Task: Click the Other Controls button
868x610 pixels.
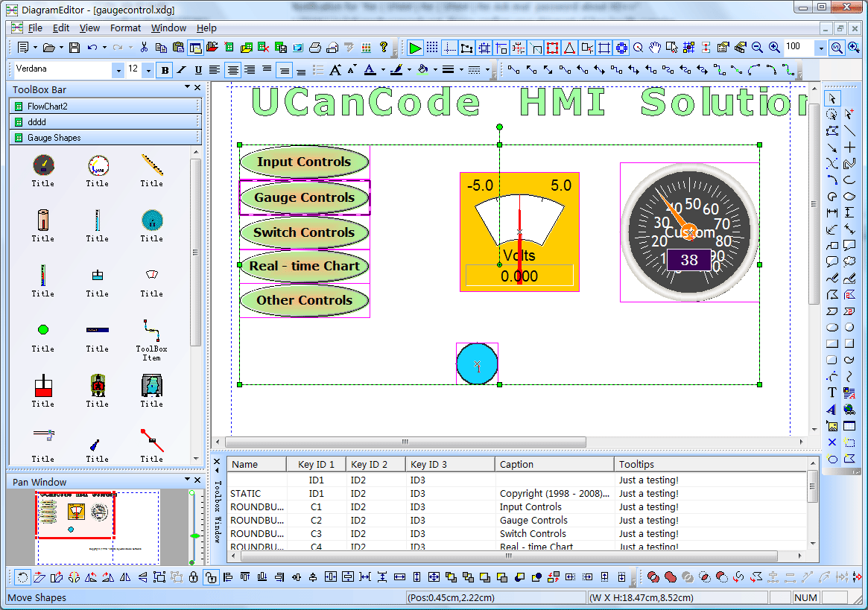Action: click(304, 301)
